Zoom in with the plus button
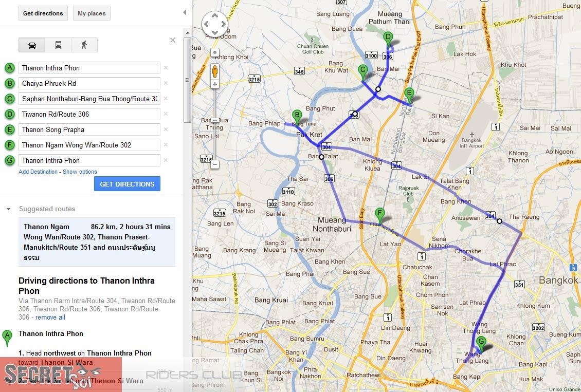This screenshot has height=392, width=581. pyautogui.click(x=215, y=84)
